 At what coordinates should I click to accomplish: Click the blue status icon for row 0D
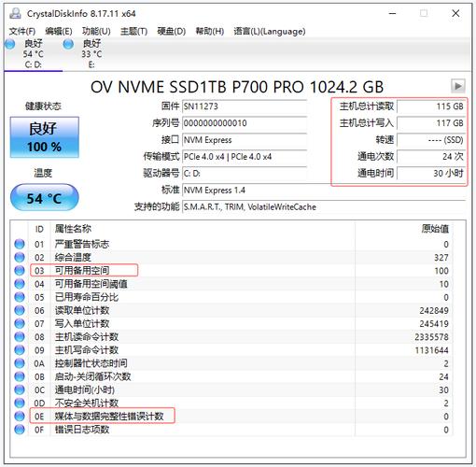[x=20, y=403]
